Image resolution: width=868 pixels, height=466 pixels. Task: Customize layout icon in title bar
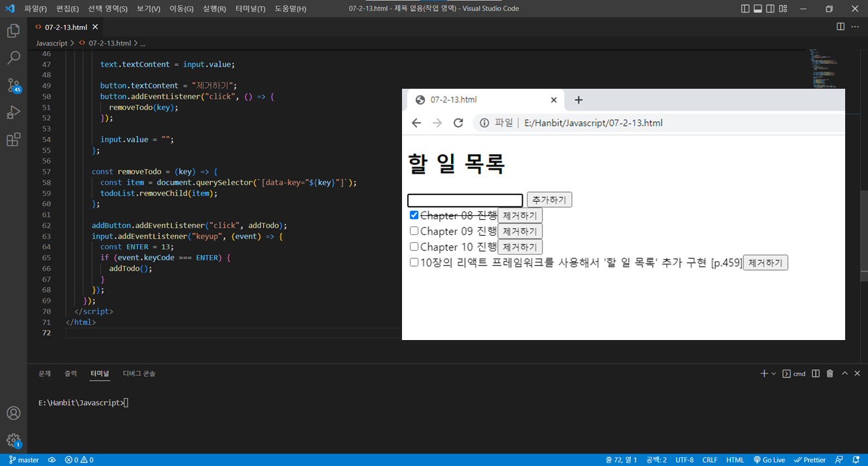pos(783,8)
